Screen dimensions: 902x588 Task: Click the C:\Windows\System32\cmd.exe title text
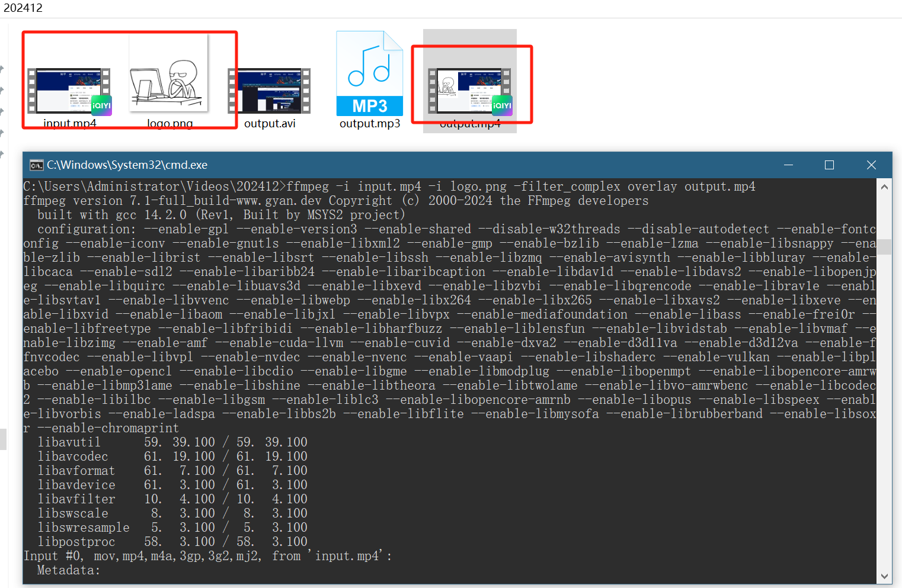coord(127,165)
